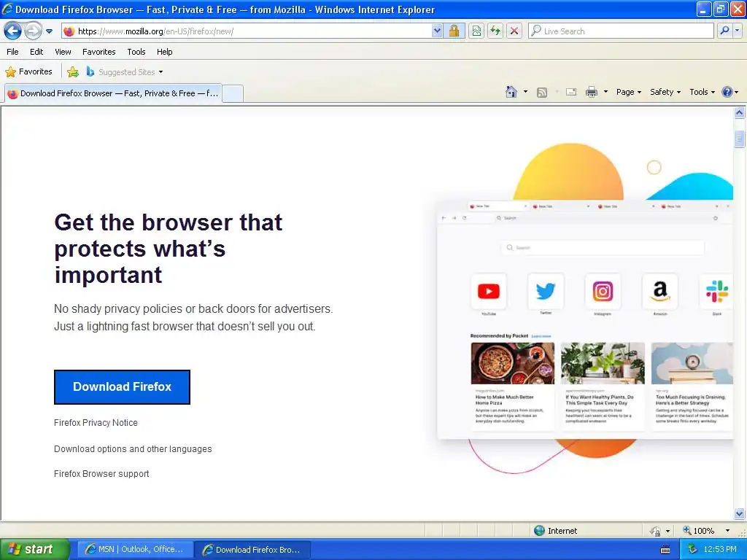Viewport: 747px width, 560px height.
Task: View the security lock icon report
Action: point(454,31)
